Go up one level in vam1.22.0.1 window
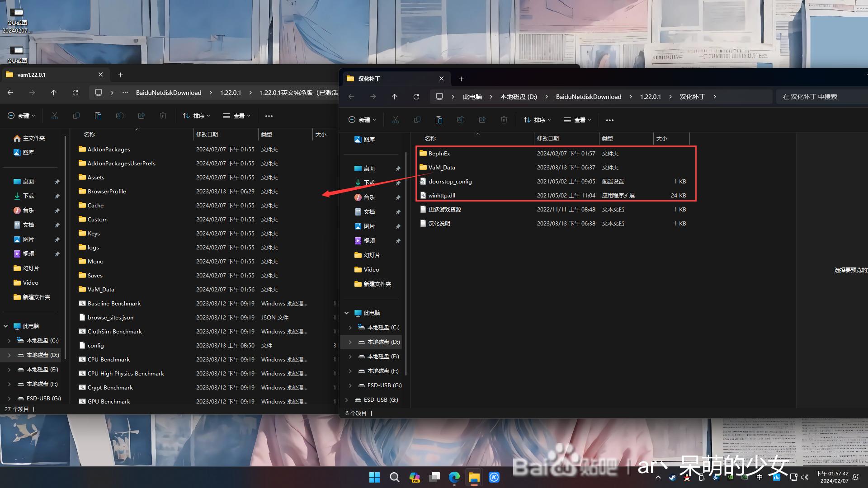This screenshot has width=868, height=488. (x=54, y=93)
